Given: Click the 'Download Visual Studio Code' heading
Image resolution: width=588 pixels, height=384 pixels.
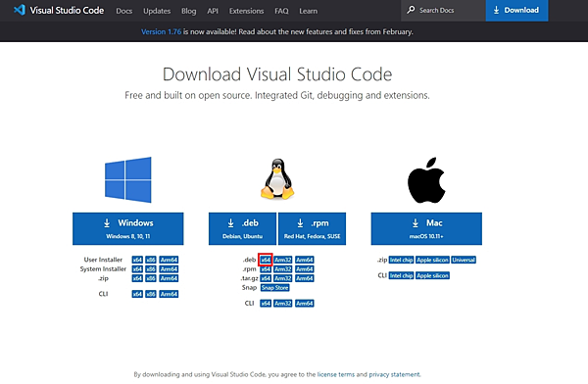Looking at the screenshot, I should [277, 74].
